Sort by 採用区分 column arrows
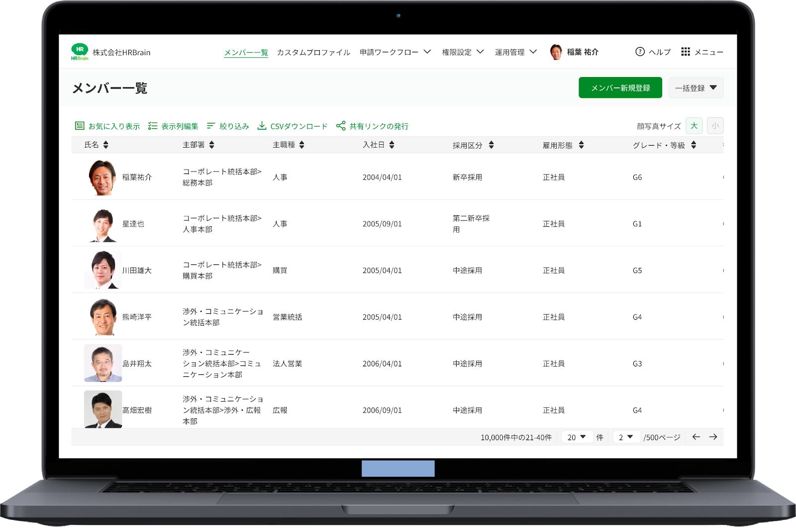Viewport: 796px width, 532px height. pyautogui.click(x=492, y=145)
